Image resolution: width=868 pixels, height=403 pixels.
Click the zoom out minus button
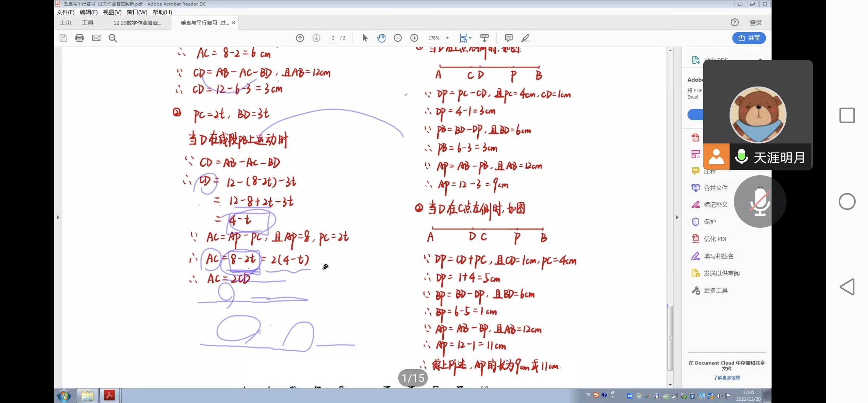coord(398,38)
